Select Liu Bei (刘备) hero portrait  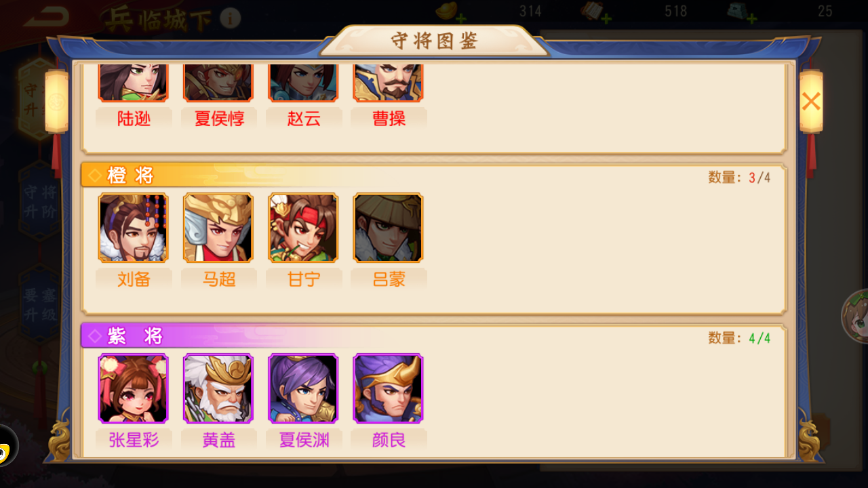pos(134,228)
